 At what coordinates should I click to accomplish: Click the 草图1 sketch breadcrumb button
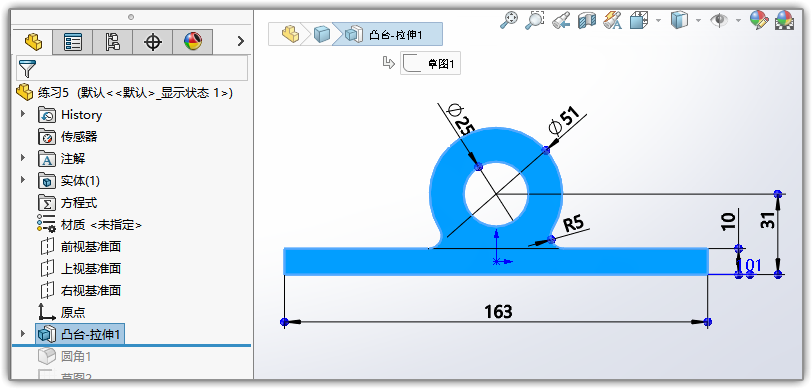coord(430,63)
